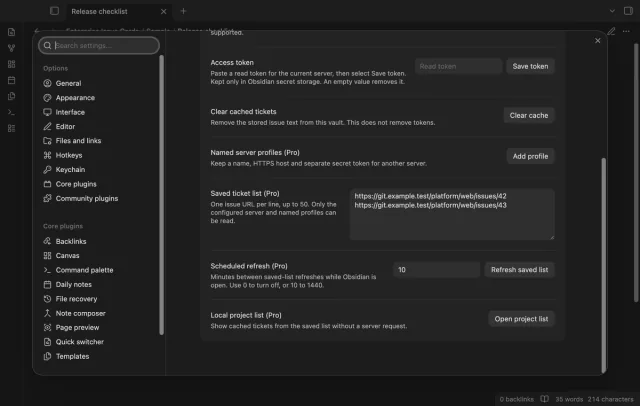The height and width of the screenshot is (406, 640).
Task: Click the Read token input field
Action: coord(458,66)
